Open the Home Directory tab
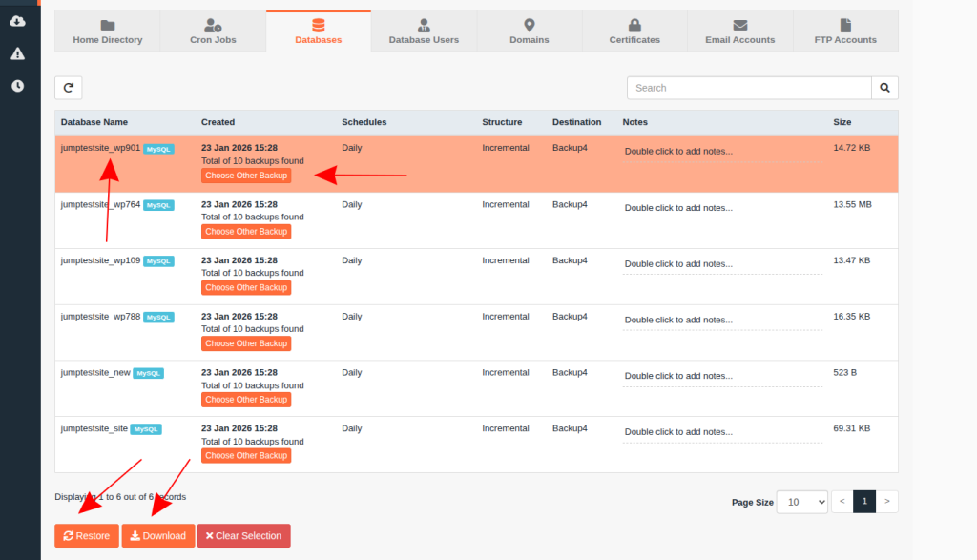977x560 pixels. (x=108, y=31)
